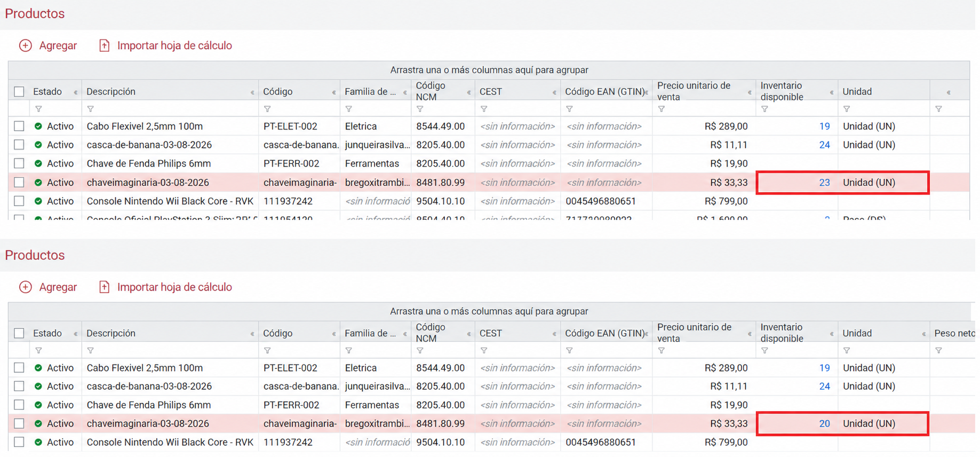Open Unidad column filter icon in bottom table
Image resolution: width=980 pixels, height=457 pixels.
tap(847, 351)
